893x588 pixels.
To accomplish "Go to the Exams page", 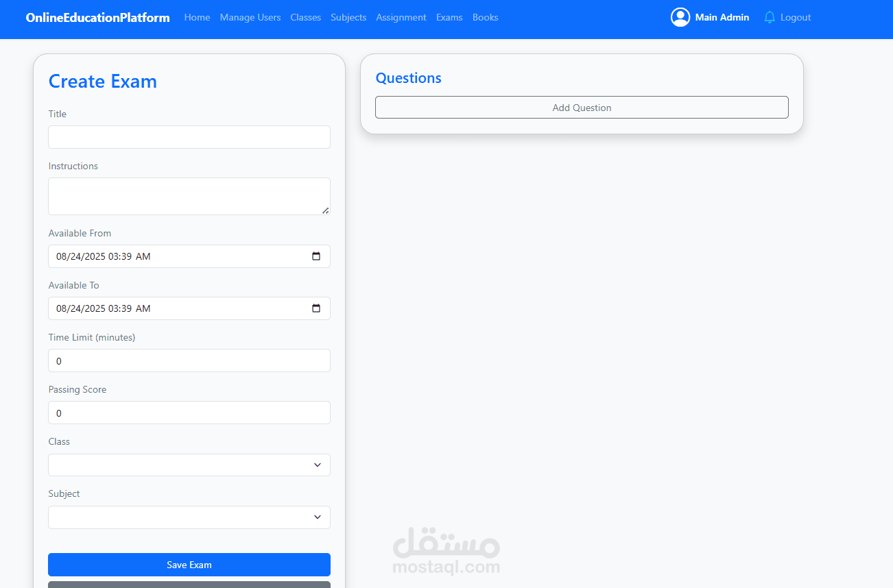I will pyautogui.click(x=449, y=17).
